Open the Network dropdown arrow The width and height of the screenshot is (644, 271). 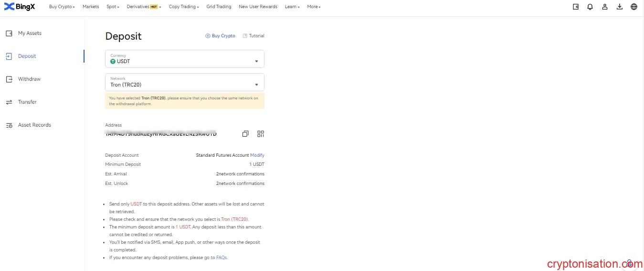click(x=256, y=85)
